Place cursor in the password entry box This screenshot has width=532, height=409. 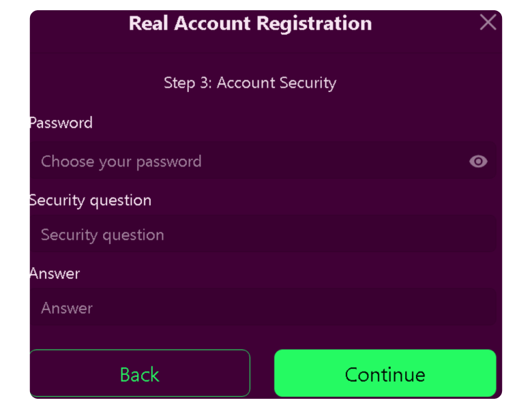click(x=246, y=162)
